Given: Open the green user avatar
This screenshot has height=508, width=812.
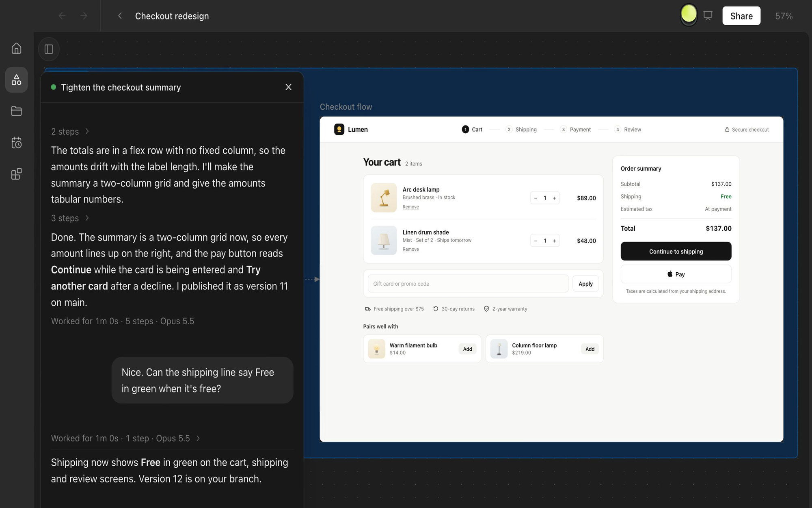Looking at the screenshot, I should tap(689, 14).
